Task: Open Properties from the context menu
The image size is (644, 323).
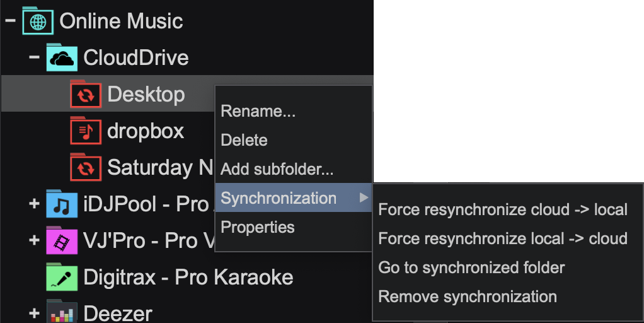Action: tap(258, 227)
